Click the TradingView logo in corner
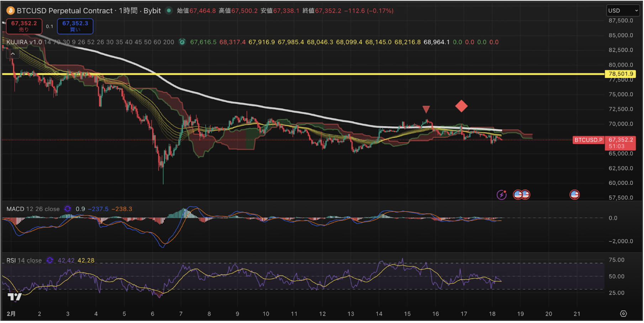Viewport: 644px width, 323px height. click(15, 297)
